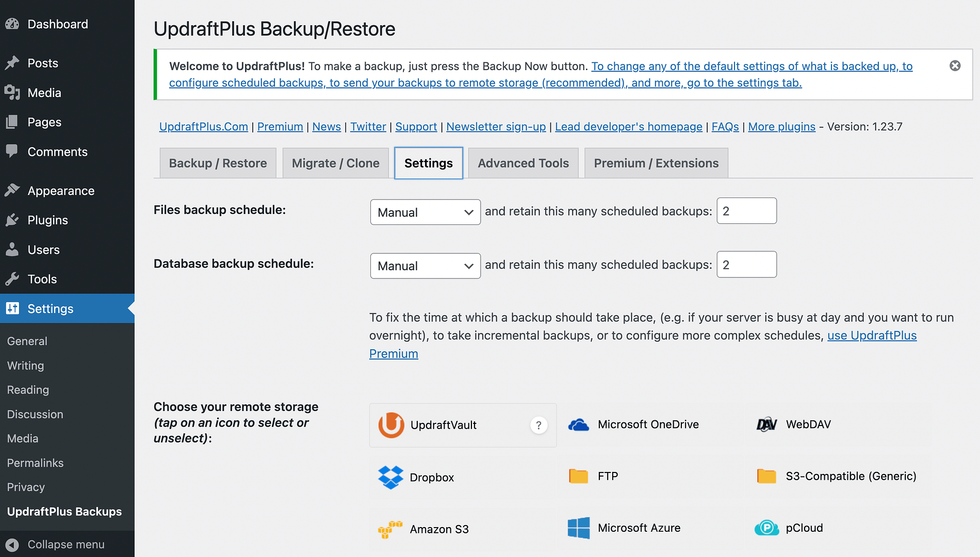Follow the Lead developer's homepage link
980x557 pixels.
coord(628,126)
